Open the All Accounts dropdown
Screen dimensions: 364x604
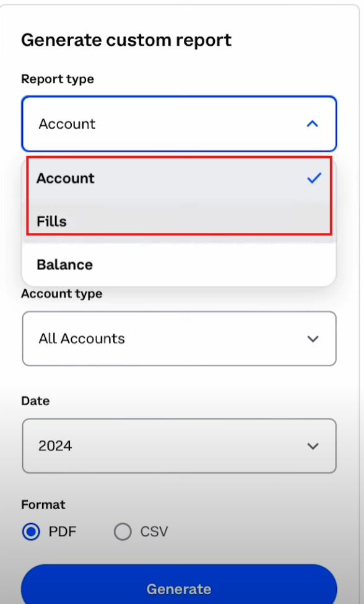180,339
